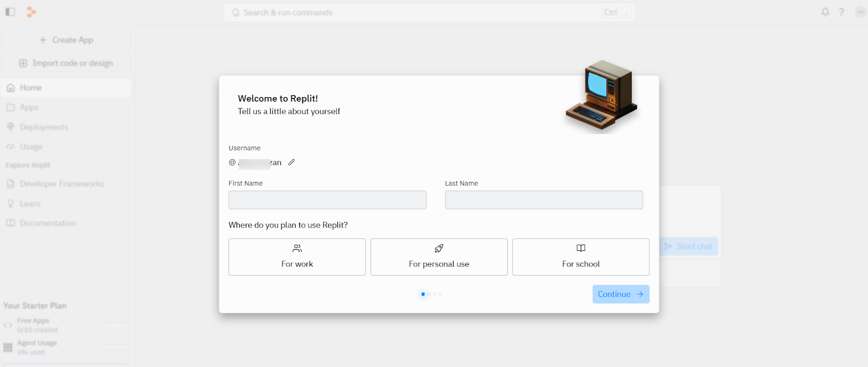Screen dimensions: 868x367
Task: Select the For school option
Action: [581, 257]
